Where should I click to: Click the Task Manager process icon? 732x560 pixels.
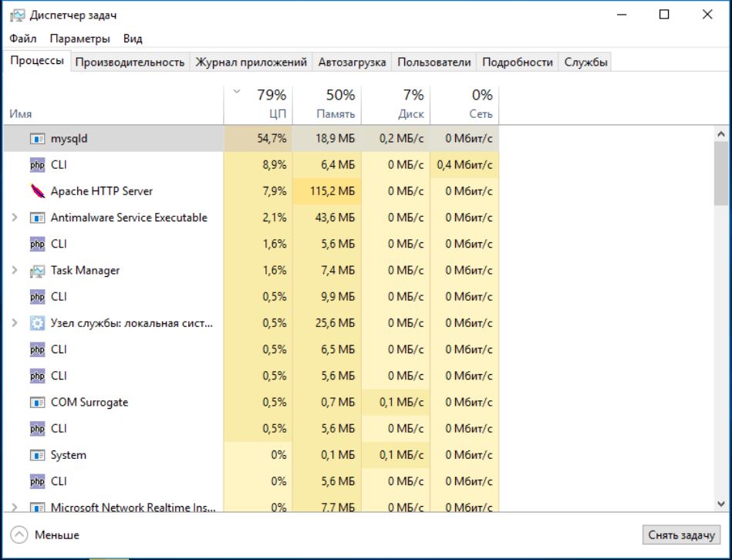[x=37, y=271]
